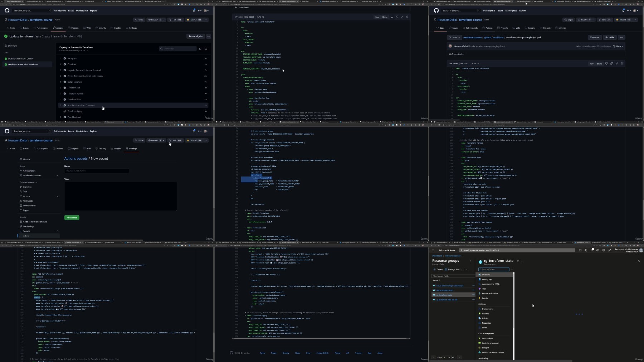Click YOUR_SECRET_NAME name input field

[x=97, y=171]
